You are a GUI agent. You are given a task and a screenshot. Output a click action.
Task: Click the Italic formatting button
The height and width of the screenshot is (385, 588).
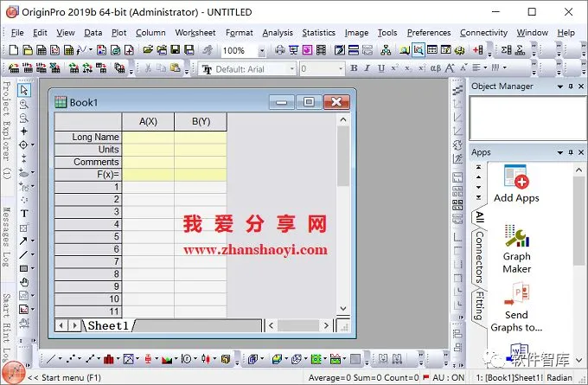point(367,68)
